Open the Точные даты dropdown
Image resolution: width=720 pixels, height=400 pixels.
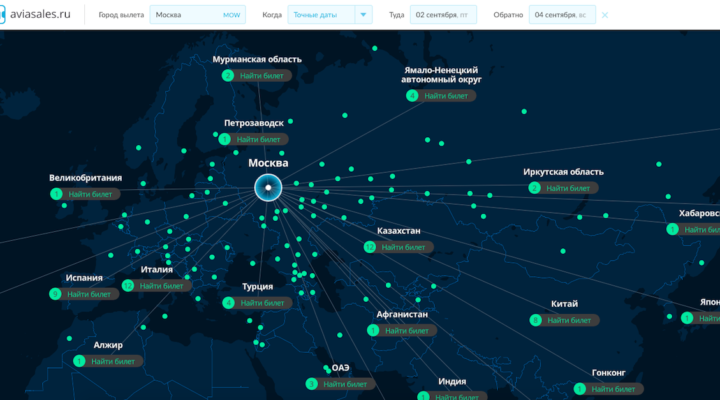[x=320, y=15]
